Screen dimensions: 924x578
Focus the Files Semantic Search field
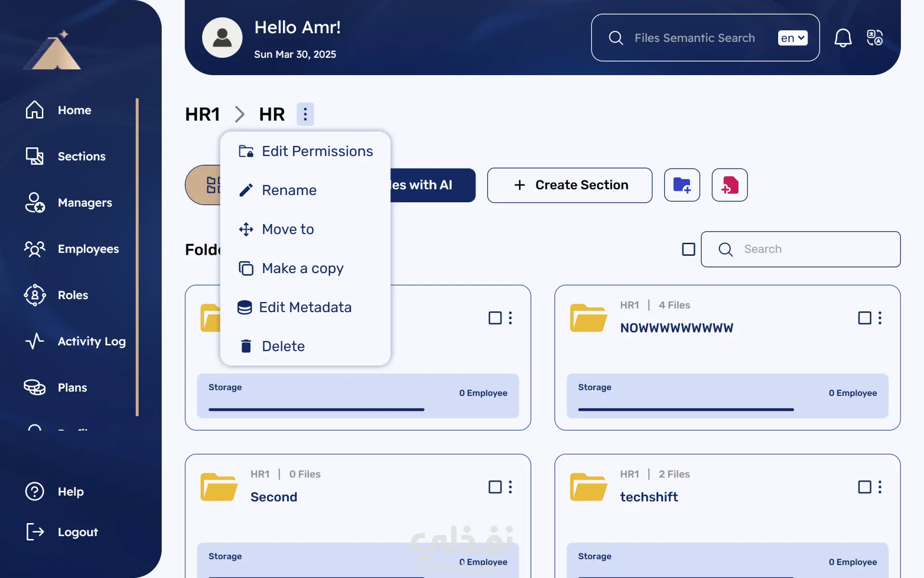(x=694, y=38)
